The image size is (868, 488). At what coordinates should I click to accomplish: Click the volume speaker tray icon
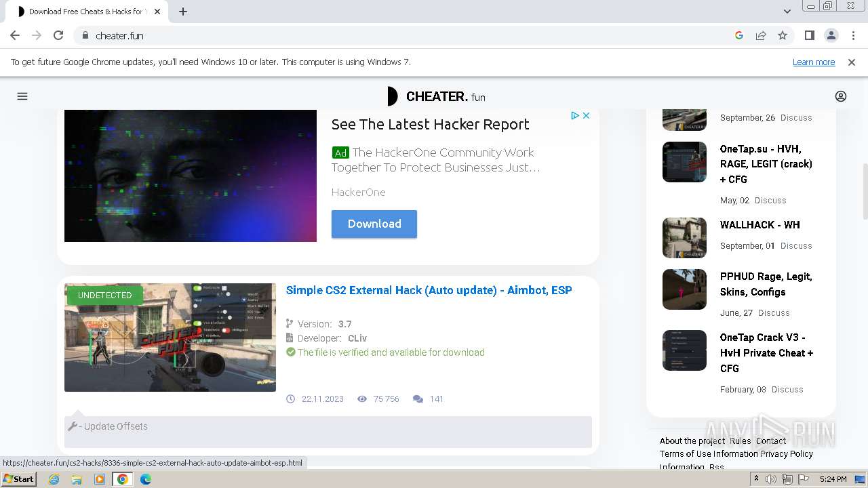tap(771, 479)
